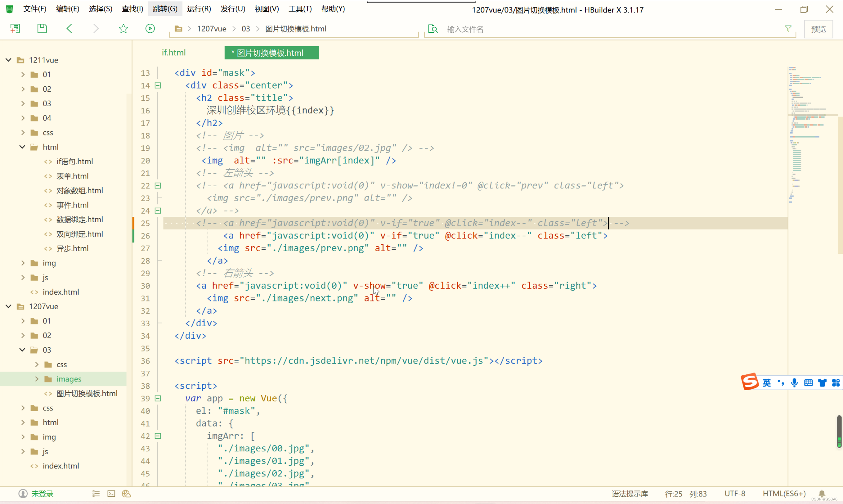Open the 运行(R) menu
Screen dimensions: 843x504
tap(199, 9)
